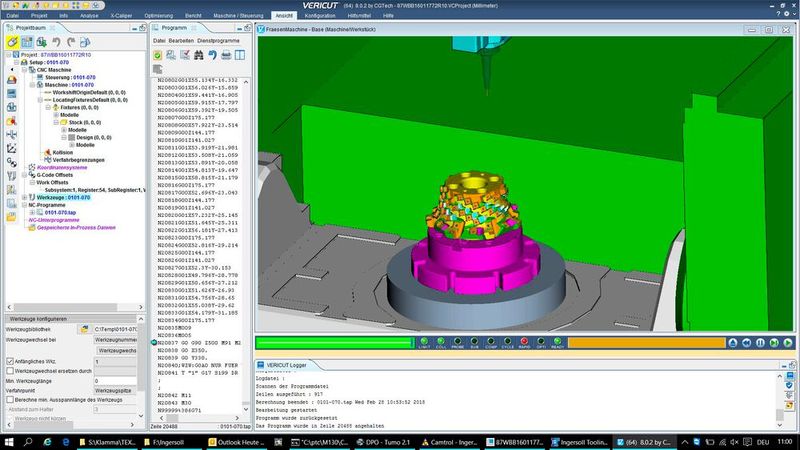Click the undo arrow in Projektbaum toolbar
This screenshot has width=800, height=450.
56,42
